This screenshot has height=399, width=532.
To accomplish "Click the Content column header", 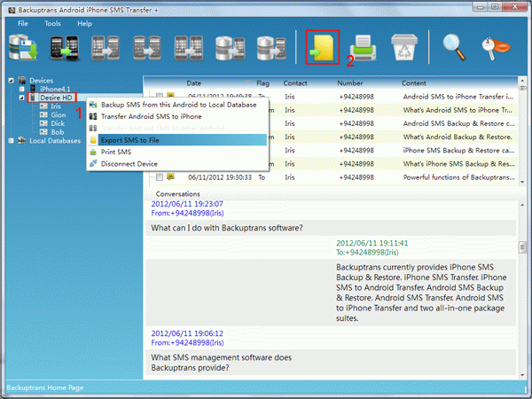I will click(x=413, y=83).
